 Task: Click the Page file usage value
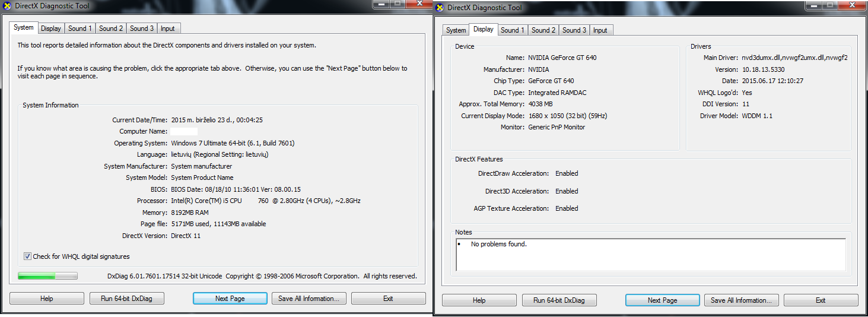point(218,224)
